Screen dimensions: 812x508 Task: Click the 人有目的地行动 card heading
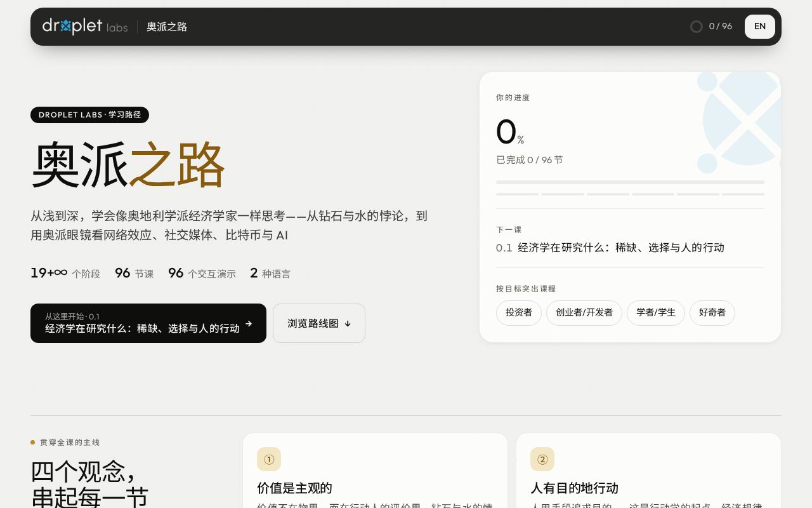click(x=575, y=488)
